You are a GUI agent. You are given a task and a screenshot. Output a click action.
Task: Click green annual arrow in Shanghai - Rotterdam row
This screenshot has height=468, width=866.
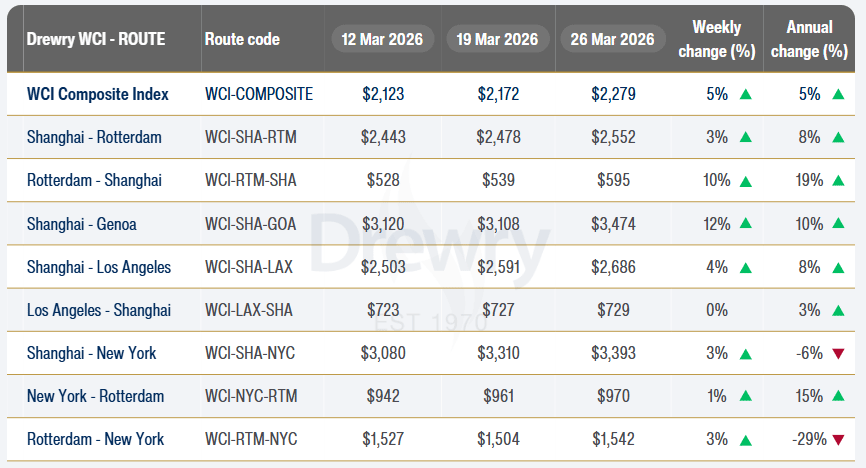(837, 138)
